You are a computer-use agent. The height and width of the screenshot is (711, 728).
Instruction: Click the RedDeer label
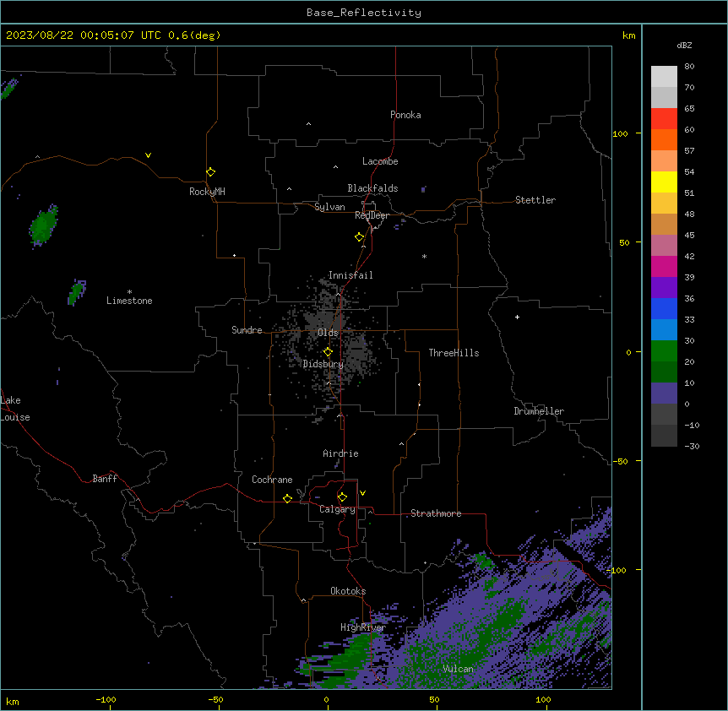[372, 215]
